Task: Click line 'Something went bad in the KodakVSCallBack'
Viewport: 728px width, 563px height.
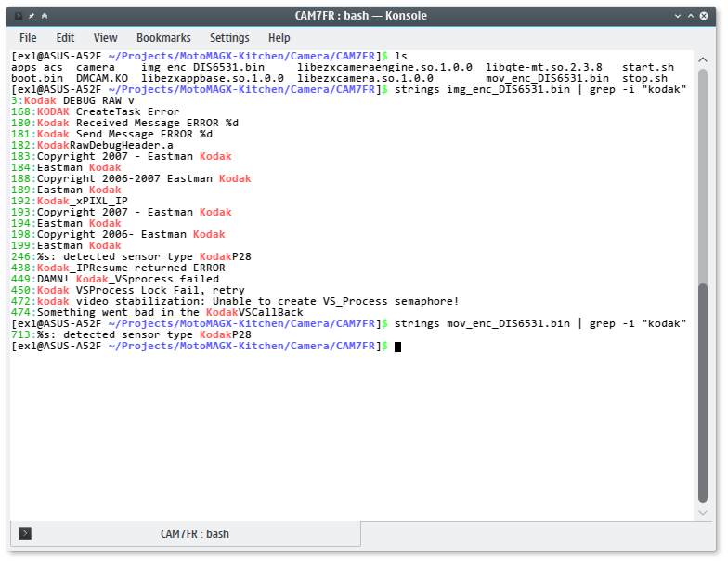Action: click(158, 312)
